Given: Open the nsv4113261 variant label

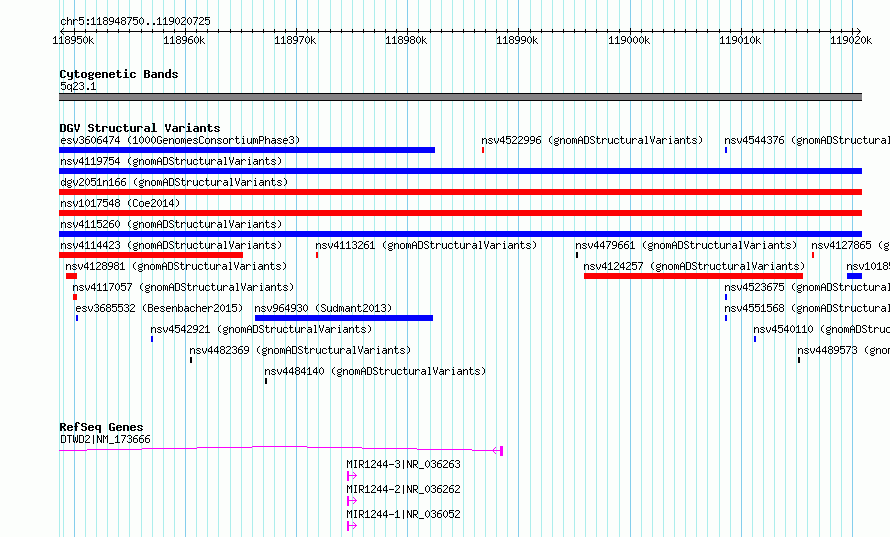Looking at the screenshot, I should 426,245.
